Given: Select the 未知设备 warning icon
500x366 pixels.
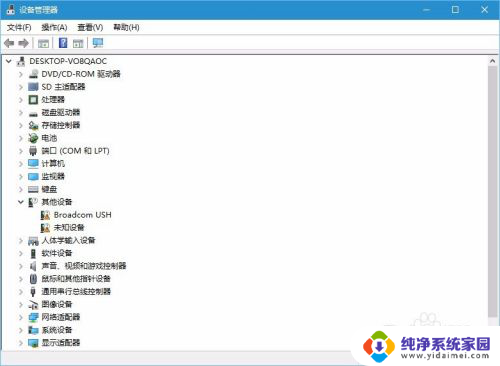Looking at the screenshot, I should coord(45,228).
